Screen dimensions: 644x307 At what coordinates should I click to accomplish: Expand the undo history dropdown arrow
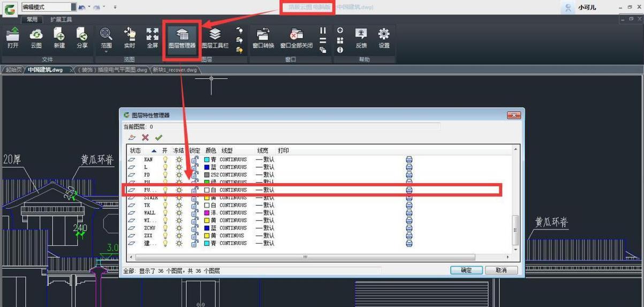click(88, 8)
